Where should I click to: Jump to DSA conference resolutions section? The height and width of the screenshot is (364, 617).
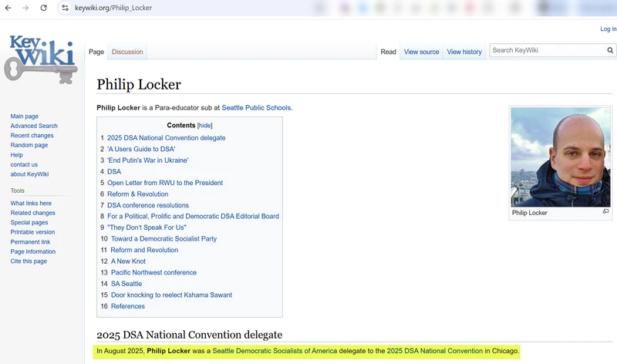148,205
